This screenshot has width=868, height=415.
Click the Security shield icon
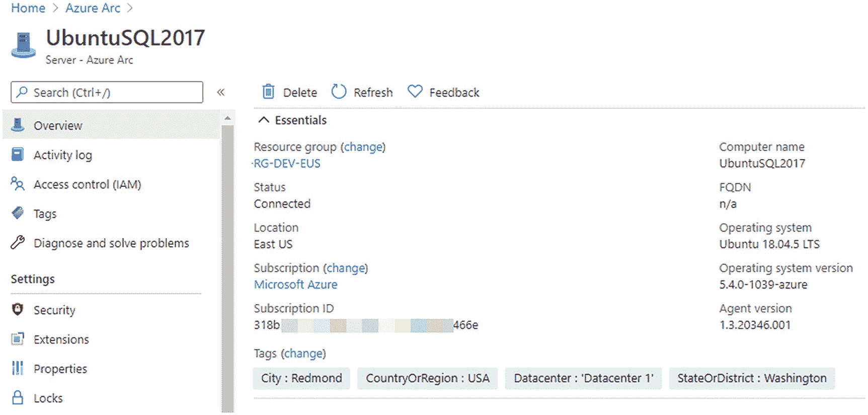pos(18,309)
